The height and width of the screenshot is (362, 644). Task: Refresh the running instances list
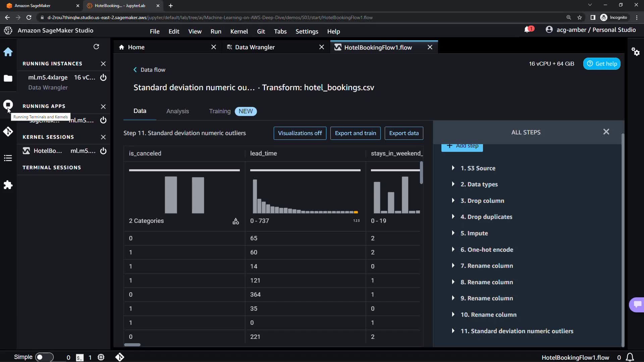[96, 47]
